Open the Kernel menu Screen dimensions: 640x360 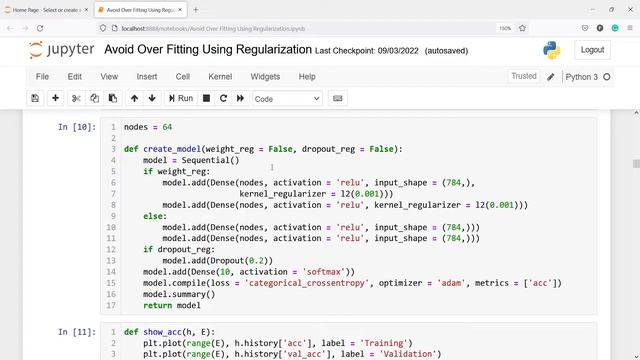coord(220,77)
